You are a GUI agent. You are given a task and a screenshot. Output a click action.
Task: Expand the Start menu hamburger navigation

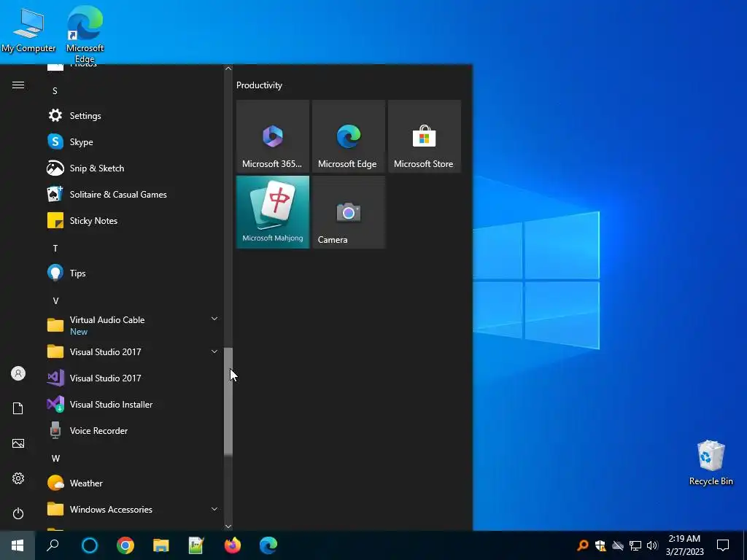point(18,85)
